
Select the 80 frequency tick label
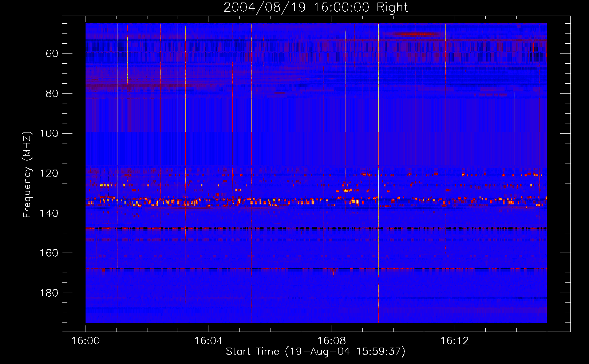point(52,94)
